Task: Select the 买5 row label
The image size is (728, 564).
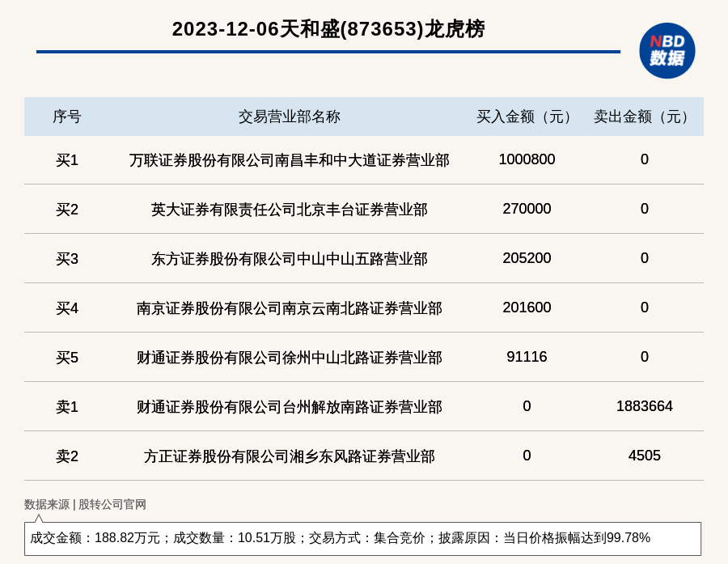Action: point(67,358)
